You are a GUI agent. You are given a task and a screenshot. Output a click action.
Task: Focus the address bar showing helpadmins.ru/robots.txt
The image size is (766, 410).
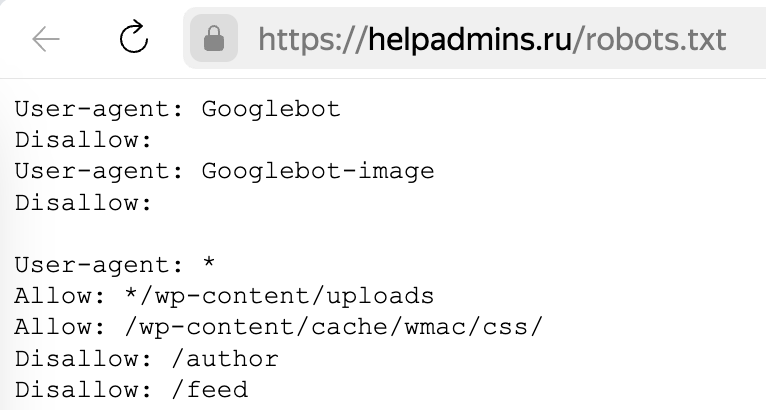(475, 39)
